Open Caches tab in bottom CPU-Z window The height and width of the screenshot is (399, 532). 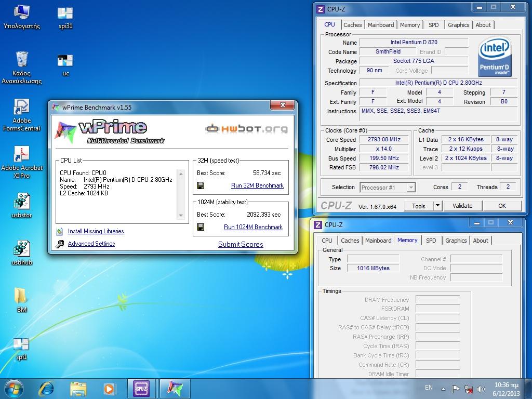[350, 241]
